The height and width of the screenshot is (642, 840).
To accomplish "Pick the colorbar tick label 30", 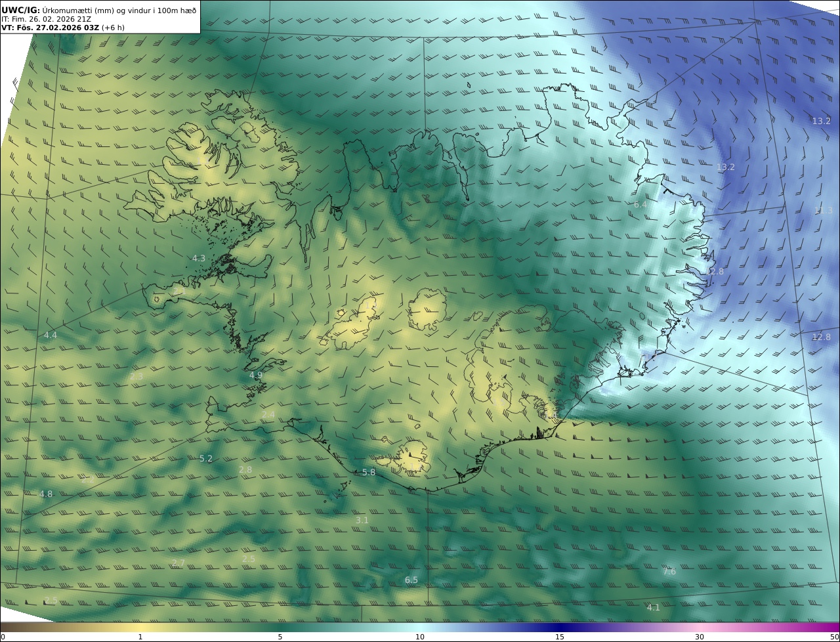I will click(x=700, y=637).
